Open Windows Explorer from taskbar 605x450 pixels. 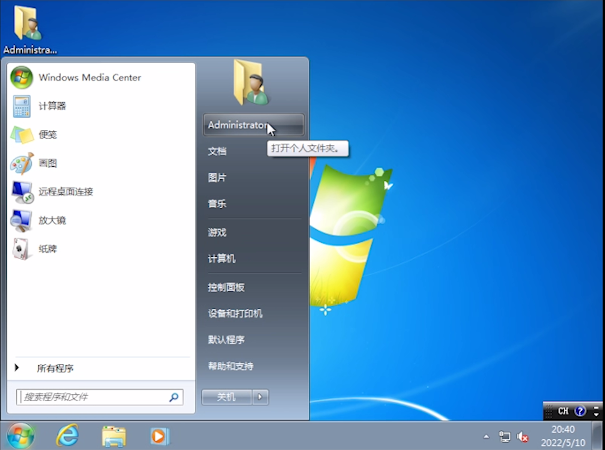click(x=114, y=436)
